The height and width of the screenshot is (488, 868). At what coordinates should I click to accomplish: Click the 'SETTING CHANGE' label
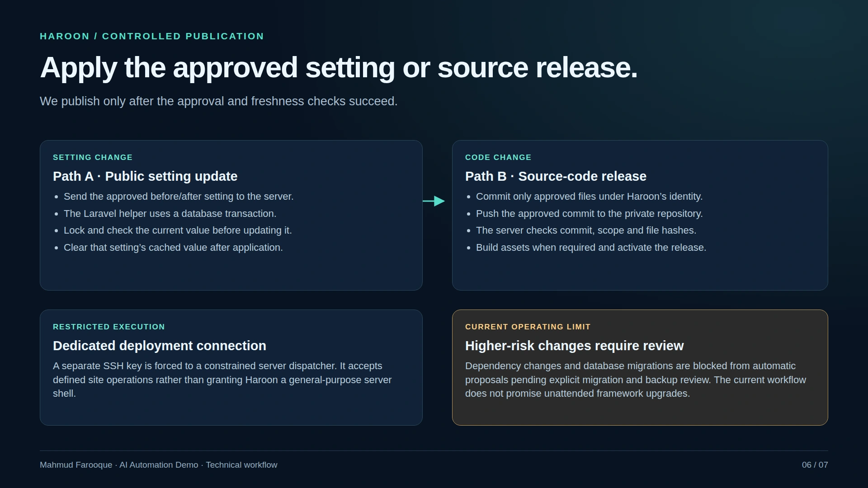point(93,157)
